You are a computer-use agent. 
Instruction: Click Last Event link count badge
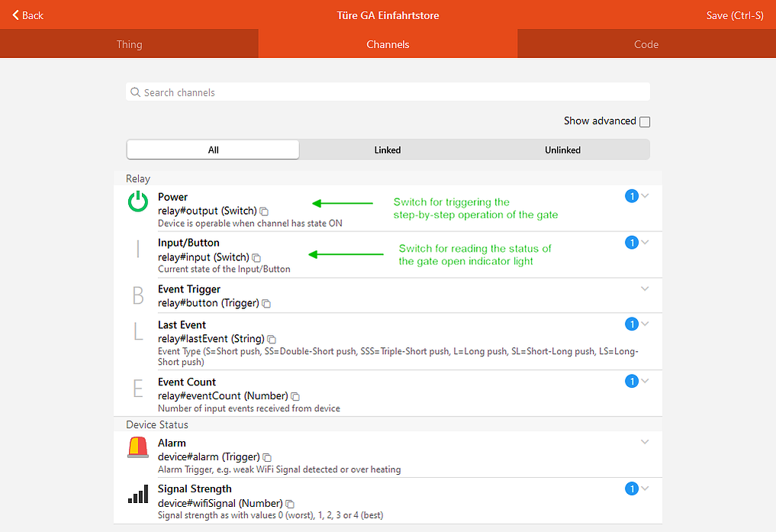[x=632, y=324]
